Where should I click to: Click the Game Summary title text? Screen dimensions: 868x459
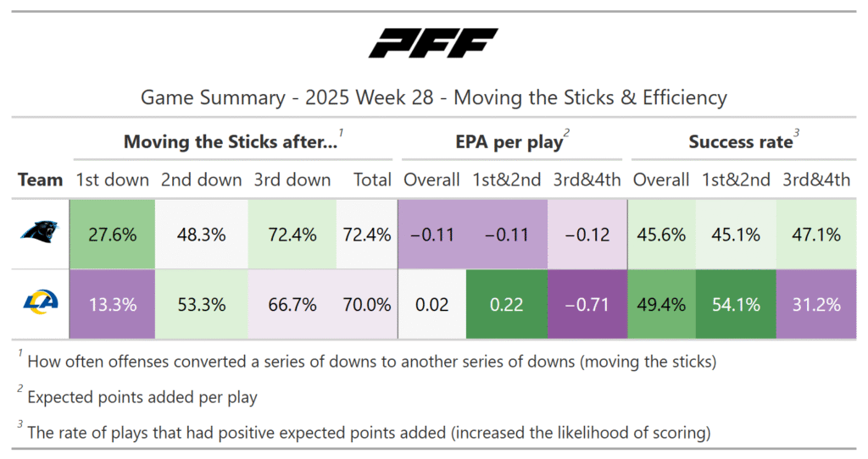(x=433, y=97)
